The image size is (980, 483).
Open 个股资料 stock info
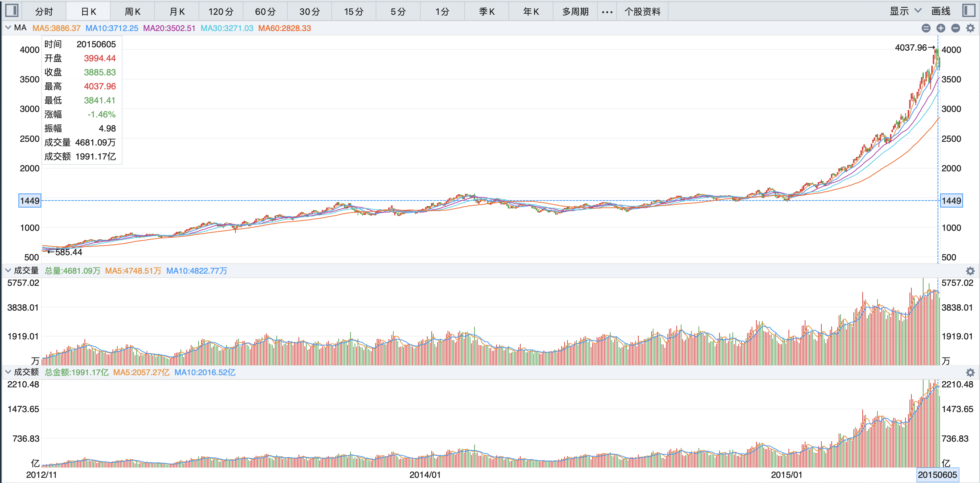coord(642,12)
